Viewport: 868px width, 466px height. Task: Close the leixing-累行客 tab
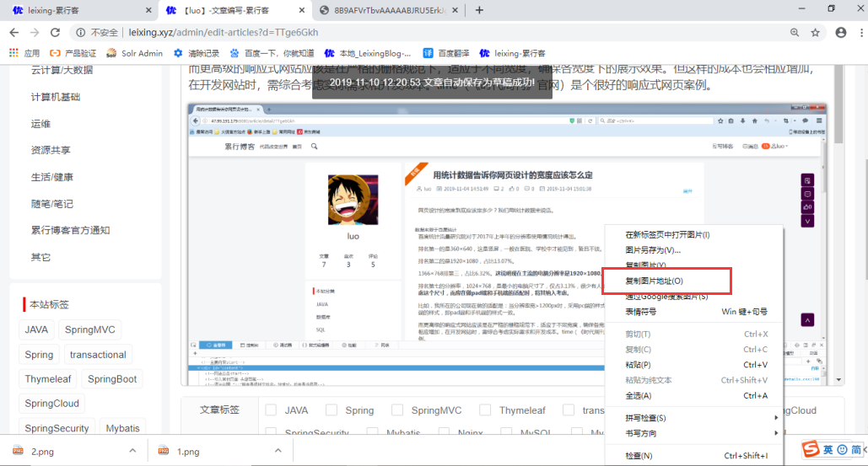(x=148, y=10)
